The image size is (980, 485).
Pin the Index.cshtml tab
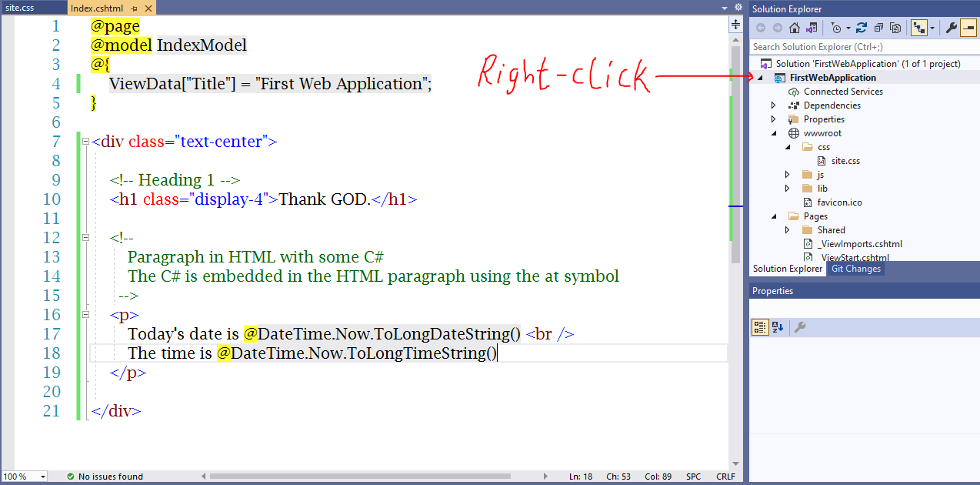135,8
